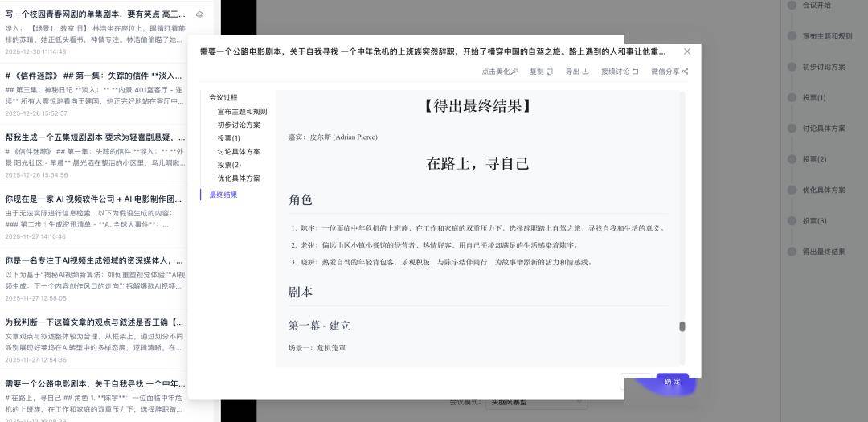The height and width of the screenshot is (422, 868).
Task: Collapse the 会议过程 outline section
Action: pyautogui.click(x=223, y=98)
